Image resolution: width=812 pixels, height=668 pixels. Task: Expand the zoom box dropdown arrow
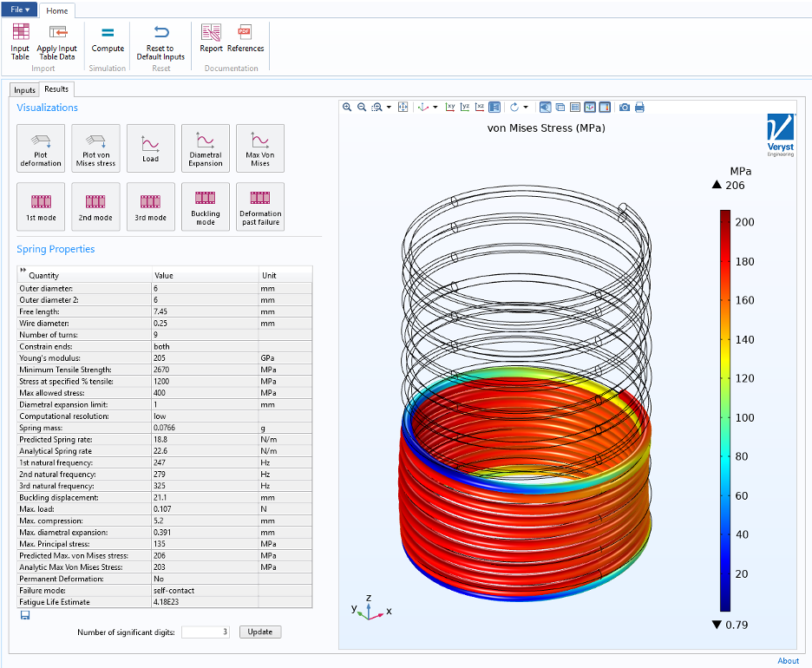click(390, 108)
